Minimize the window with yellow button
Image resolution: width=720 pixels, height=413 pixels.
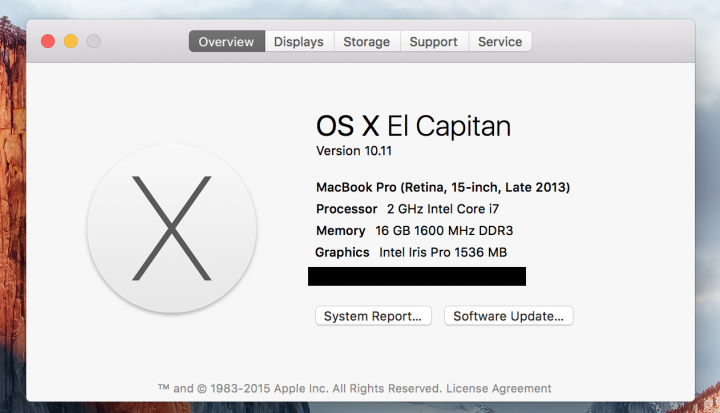tap(71, 41)
